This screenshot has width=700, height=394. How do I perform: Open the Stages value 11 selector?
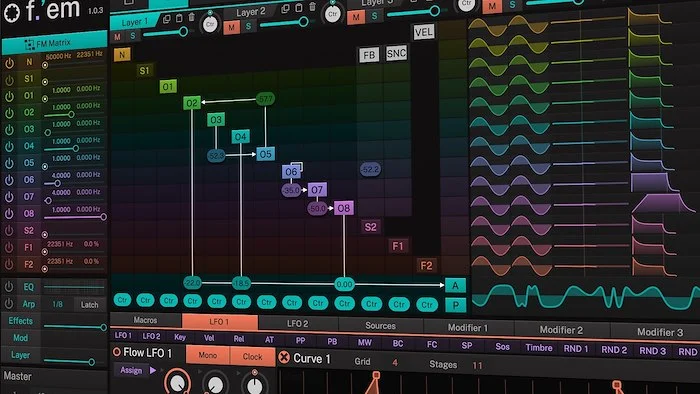click(477, 365)
